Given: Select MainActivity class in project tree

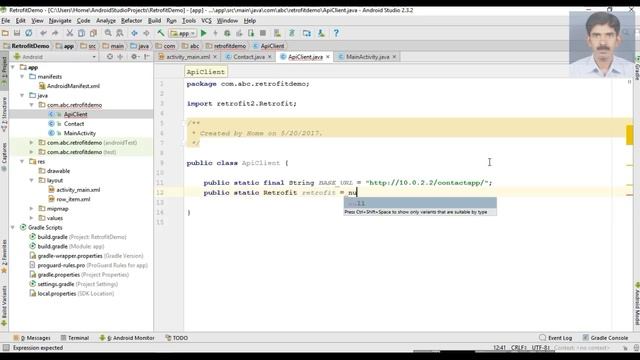Looking at the screenshot, I should (80, 133).
